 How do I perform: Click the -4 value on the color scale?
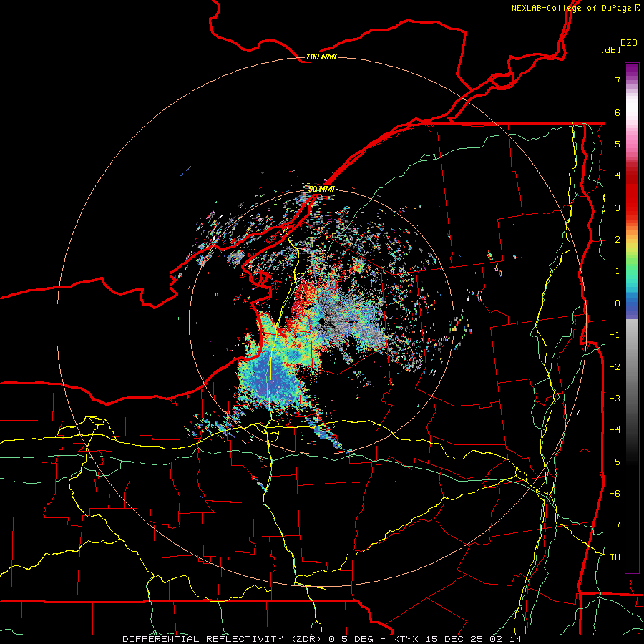tap(615, 430)
